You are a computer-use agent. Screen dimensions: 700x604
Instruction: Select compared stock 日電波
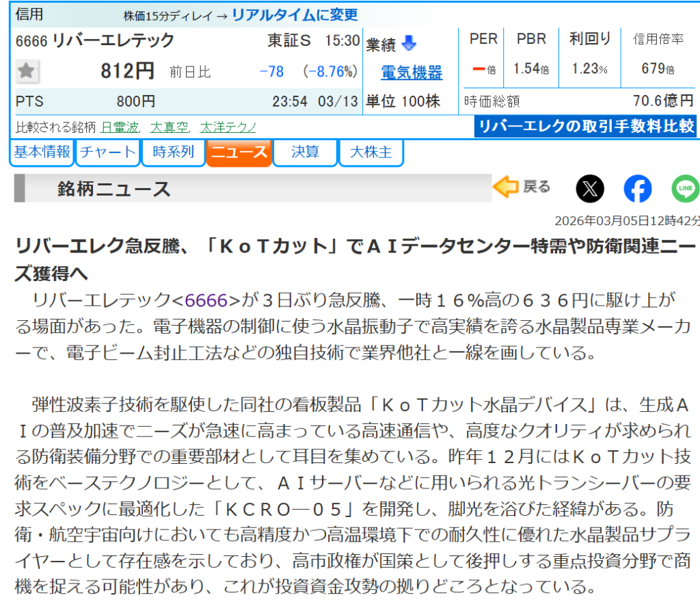(x=120, y=127)
